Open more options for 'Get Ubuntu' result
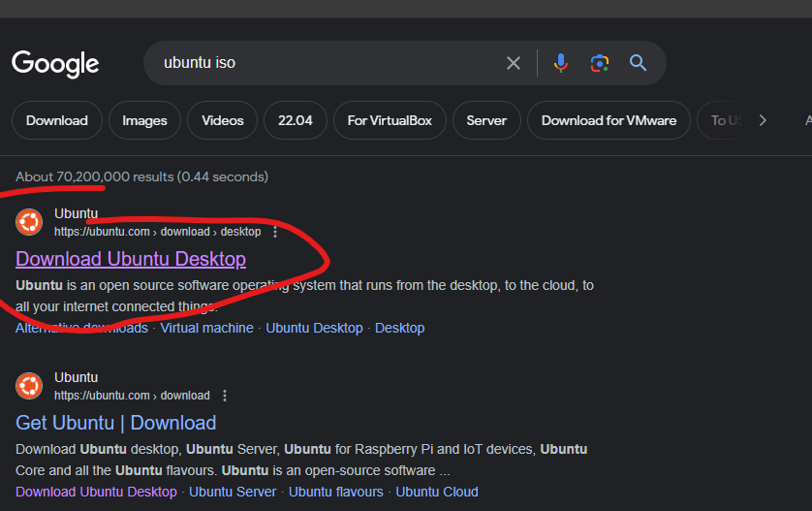The height and width of the screenshot is (511, 812). pos(224,396)
